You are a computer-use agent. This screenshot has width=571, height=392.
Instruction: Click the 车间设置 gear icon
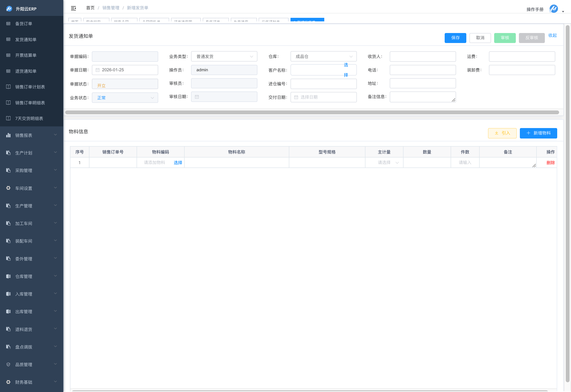(8, 188)
